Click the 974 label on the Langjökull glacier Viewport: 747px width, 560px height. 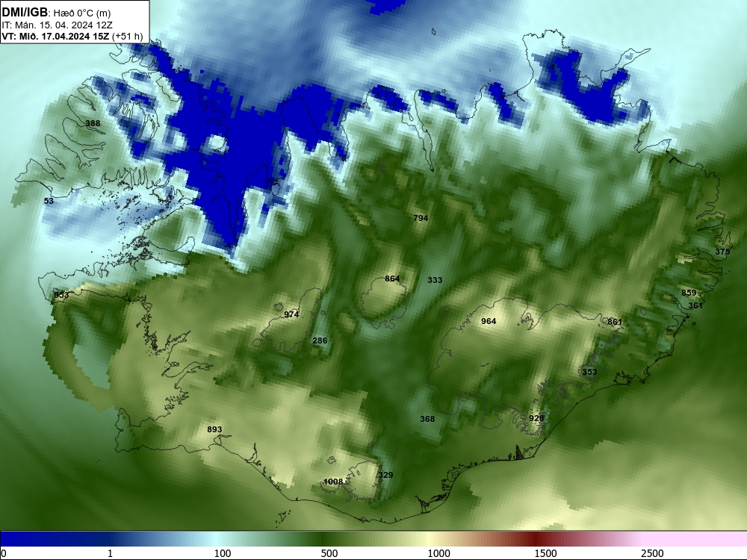pyautogui.click(x=291, y=314)
